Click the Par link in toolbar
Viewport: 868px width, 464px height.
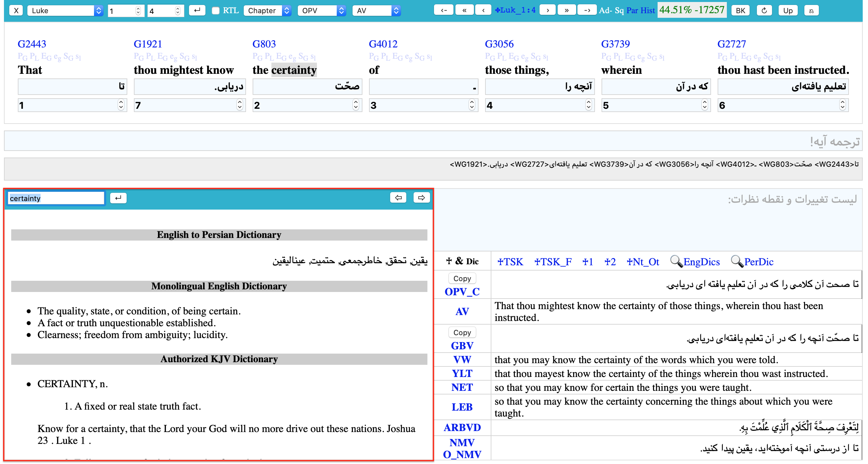pos(632,11)
